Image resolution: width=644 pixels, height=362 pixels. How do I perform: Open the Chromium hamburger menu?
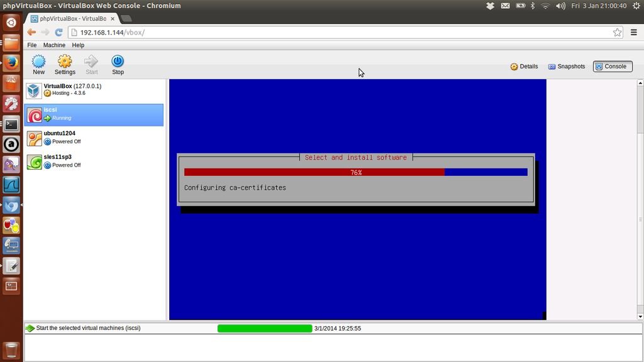pos(633,32)
